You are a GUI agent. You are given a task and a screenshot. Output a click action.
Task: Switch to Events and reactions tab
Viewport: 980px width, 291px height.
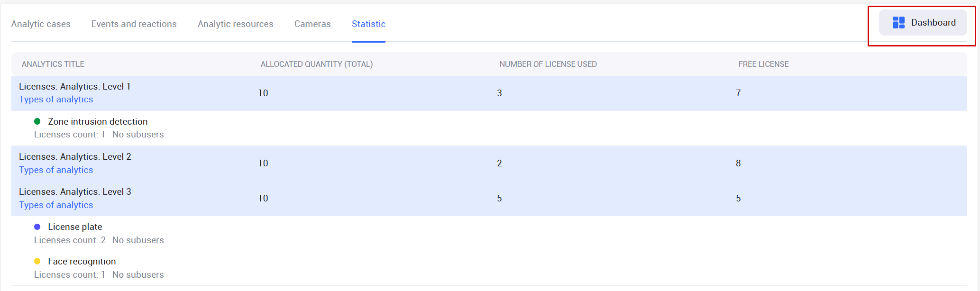click(134, 24)
